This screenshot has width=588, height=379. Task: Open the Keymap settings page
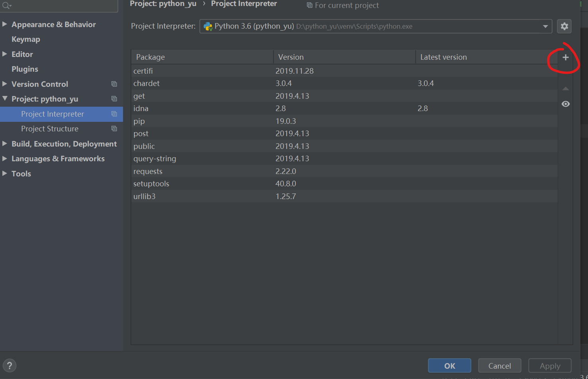pyautogui.click(x=26, y=39)
